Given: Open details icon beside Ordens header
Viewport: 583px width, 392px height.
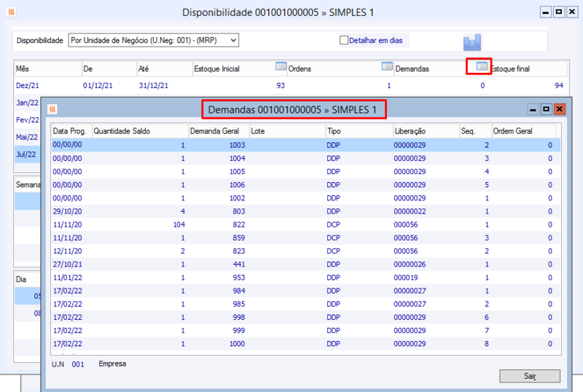Looking at the screenshot, I should pos(388,67).
